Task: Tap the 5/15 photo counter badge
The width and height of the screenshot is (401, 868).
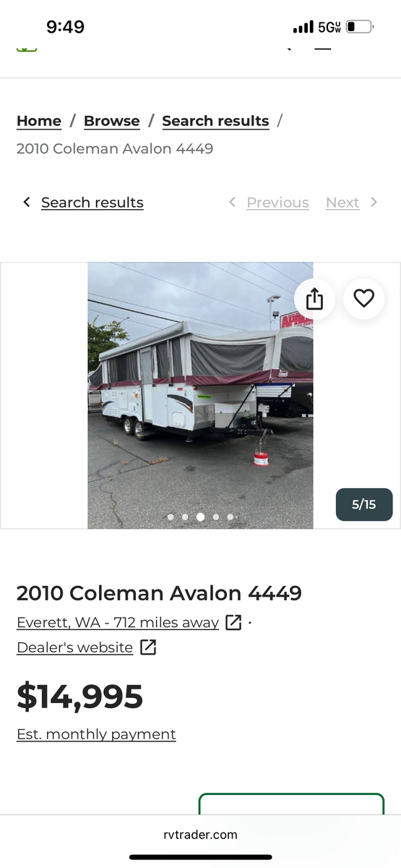Action: point(364,505)
